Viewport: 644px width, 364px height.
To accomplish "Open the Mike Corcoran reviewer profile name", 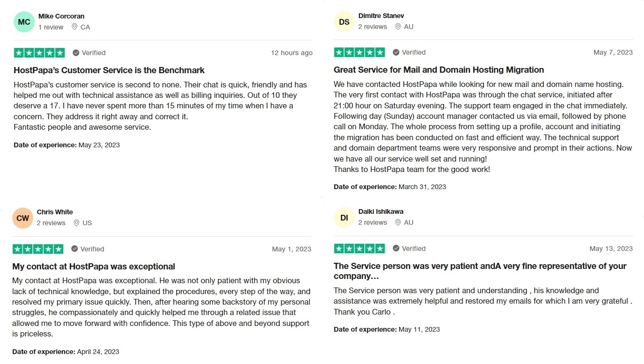I will coord(61,16).
